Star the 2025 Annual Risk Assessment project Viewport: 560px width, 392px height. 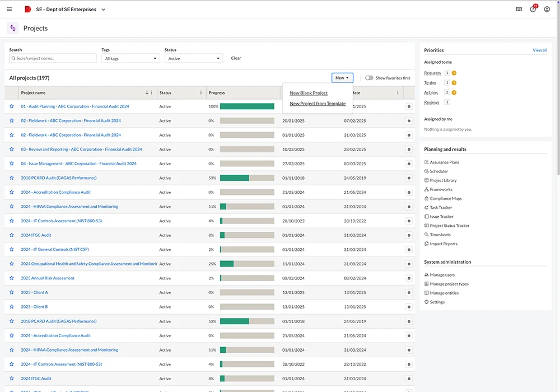pos(11,278)
